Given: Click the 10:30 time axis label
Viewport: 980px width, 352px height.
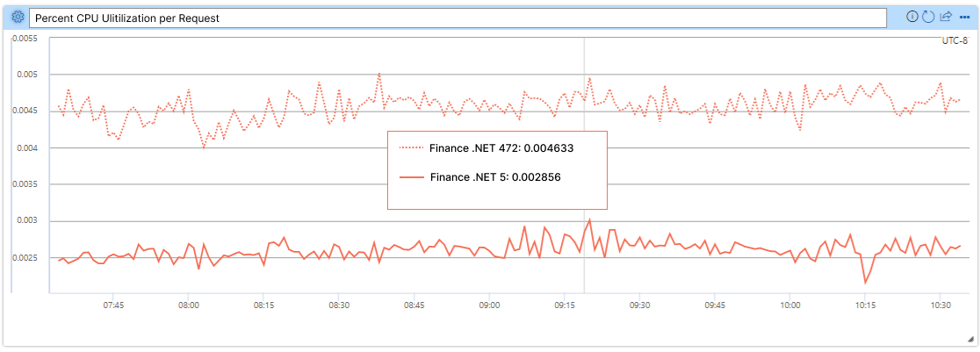Looking at the screenshot, I should (940, 305).
